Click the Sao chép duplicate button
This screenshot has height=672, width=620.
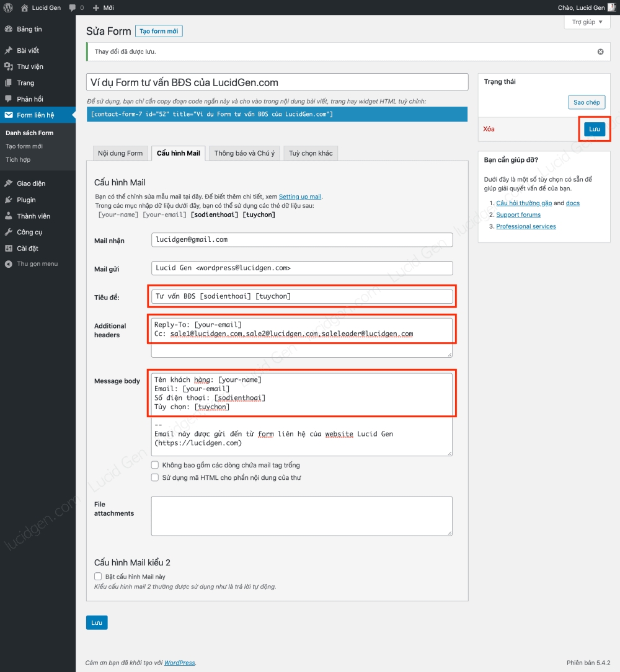coord(586,102)
